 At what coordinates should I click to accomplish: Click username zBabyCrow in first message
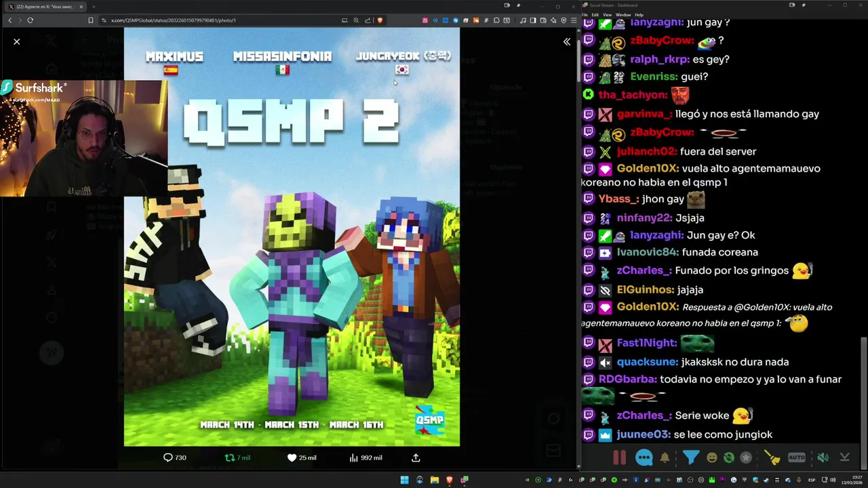(662, 41)
